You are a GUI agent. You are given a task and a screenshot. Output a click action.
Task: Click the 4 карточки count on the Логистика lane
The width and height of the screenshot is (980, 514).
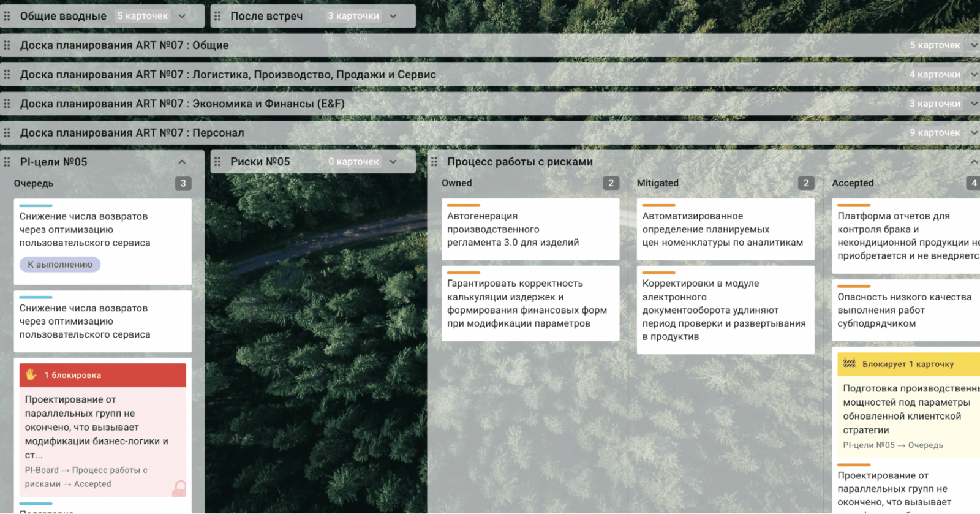[x=935, y=74]
